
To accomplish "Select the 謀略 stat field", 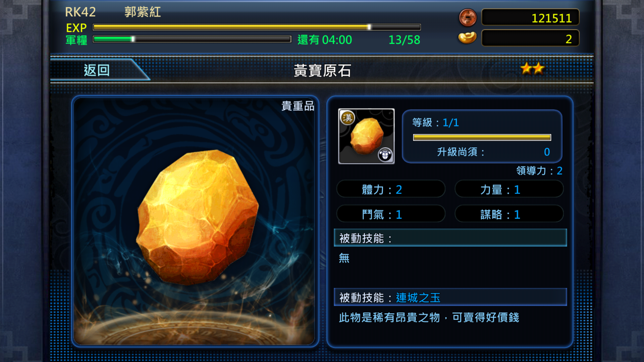I will point(509,214).
